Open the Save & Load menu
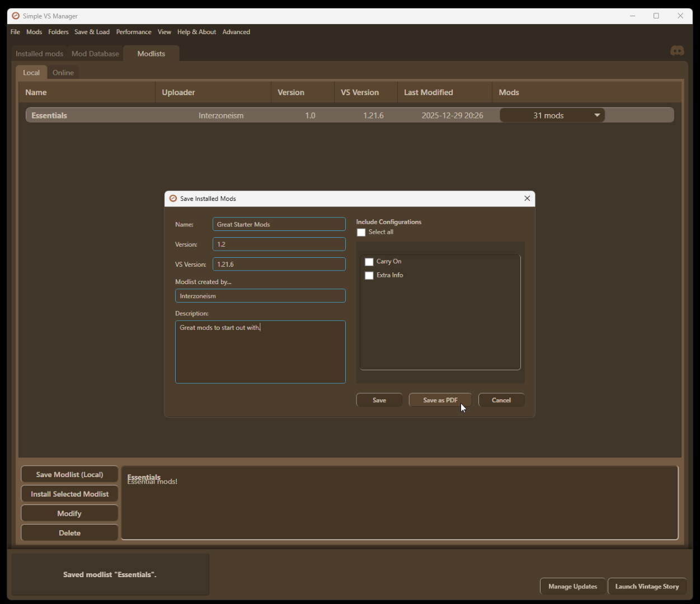Image resolution: width=700 pixels, height=604 pixels. (x=92, y=32)
